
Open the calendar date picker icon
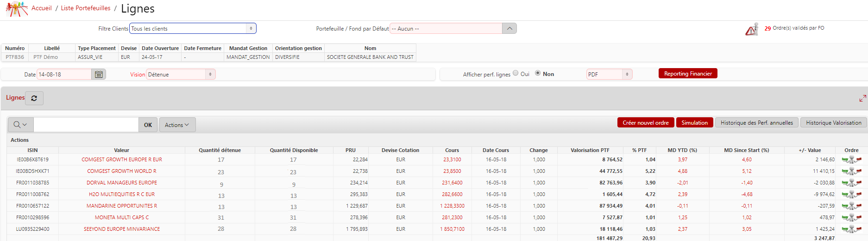[99, 74]
